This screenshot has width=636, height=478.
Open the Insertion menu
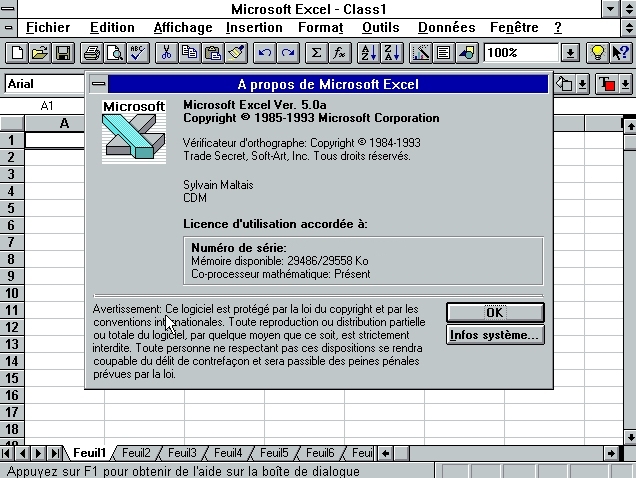pyautogui.click(x=254, y=28)
